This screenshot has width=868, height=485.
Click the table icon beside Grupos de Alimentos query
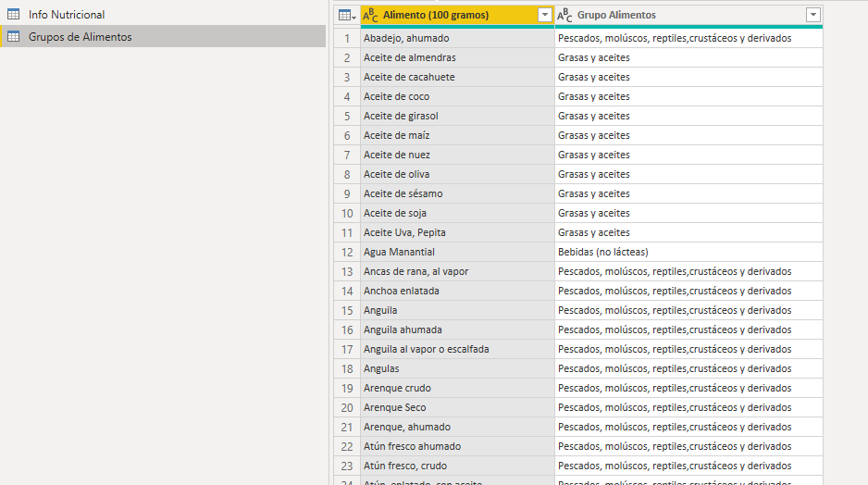[13, 36]
